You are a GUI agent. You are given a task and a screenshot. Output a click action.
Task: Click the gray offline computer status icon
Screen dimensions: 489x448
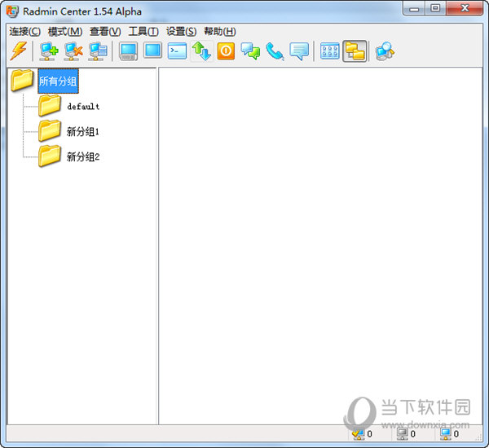click(402, 433)
